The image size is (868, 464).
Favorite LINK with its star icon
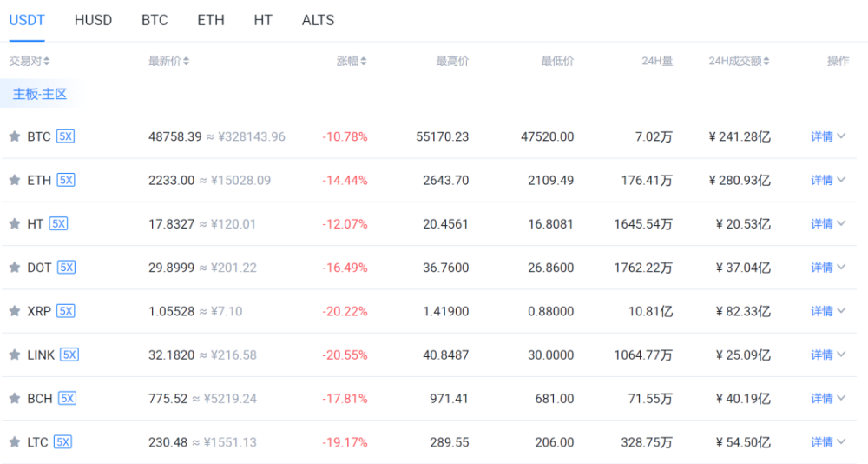[15, 355]
